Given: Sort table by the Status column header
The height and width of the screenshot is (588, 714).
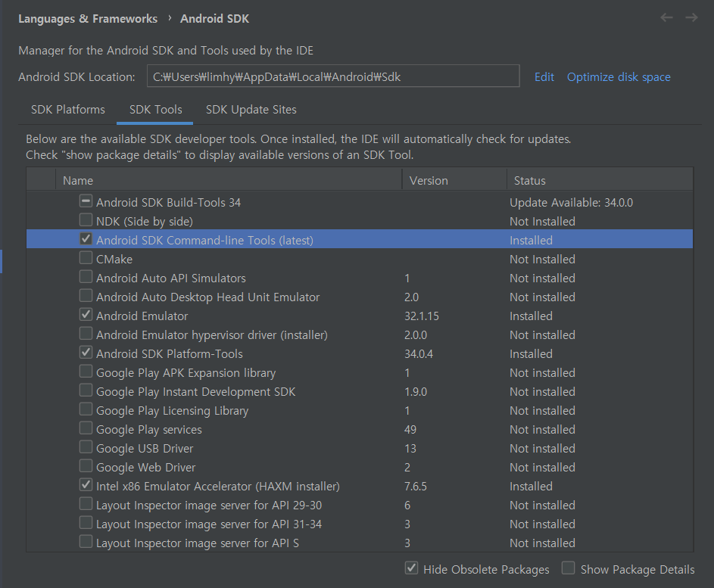Looking at the screenshot, I should pyautogui.click(x=600, y=181).
